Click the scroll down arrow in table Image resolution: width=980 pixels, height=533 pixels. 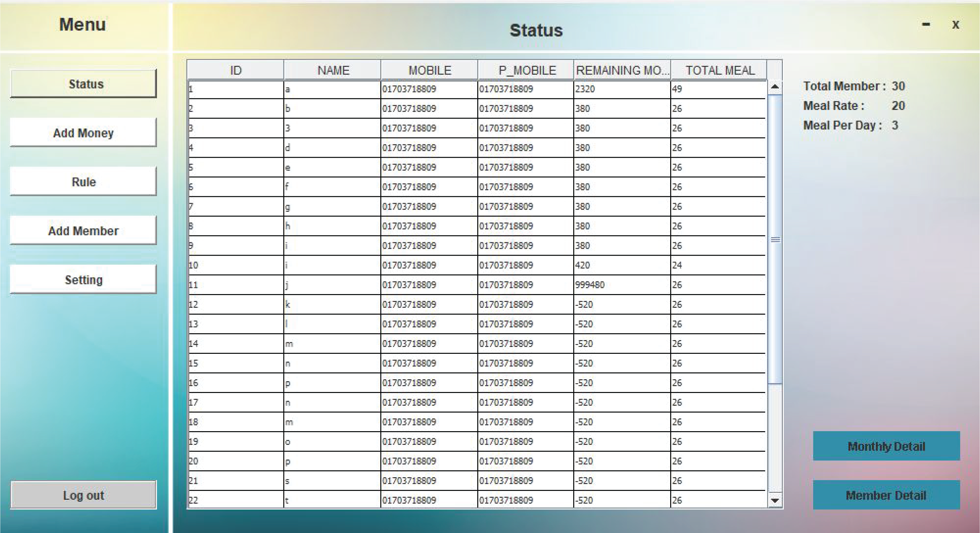(775, 501)
